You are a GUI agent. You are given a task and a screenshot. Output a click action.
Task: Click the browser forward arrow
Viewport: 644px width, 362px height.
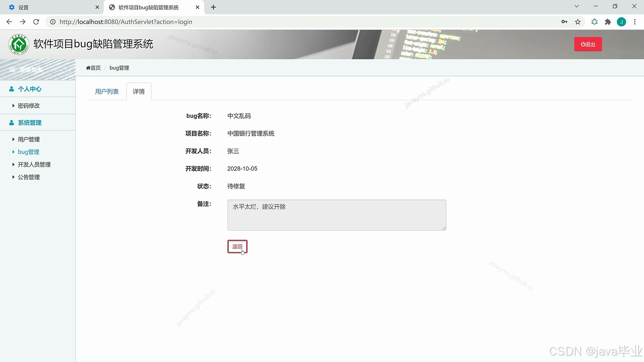click(22, 22)
